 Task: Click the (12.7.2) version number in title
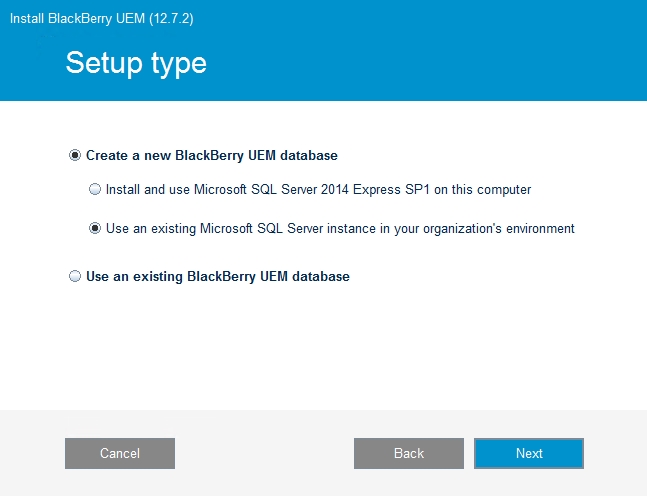click(x=173, y=17)
